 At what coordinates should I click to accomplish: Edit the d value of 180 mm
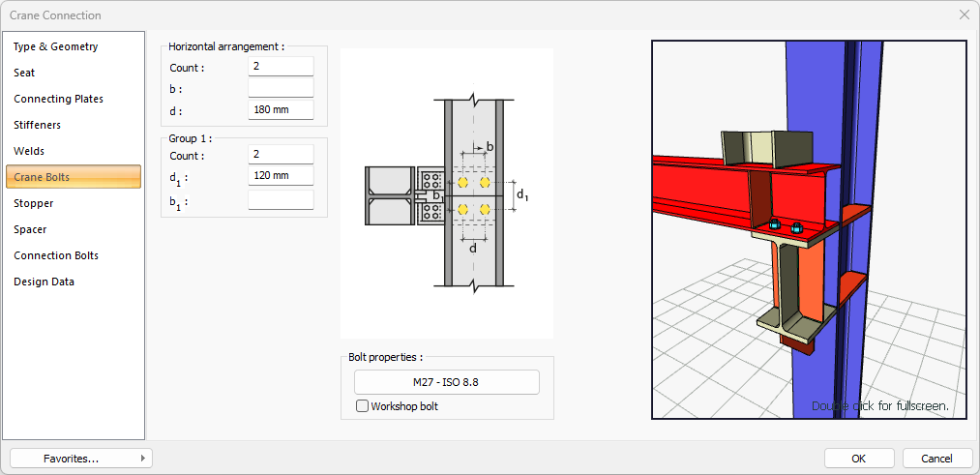(281, 109)
